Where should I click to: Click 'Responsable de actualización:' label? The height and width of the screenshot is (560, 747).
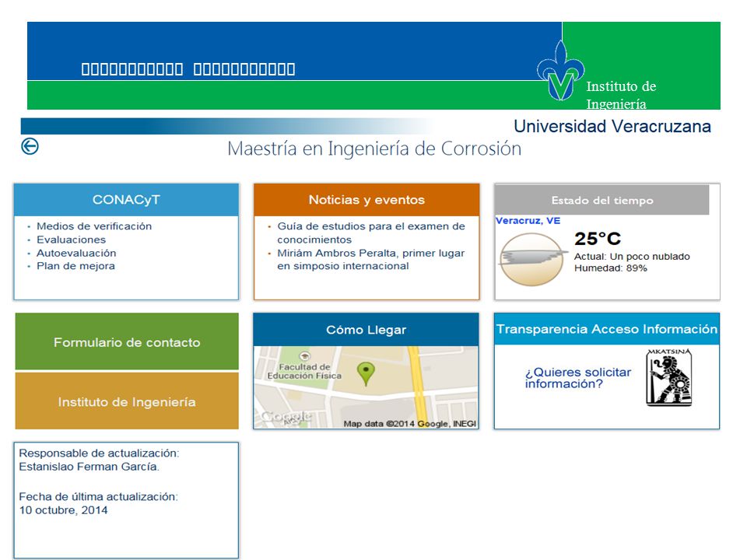[x=99, y=453]
